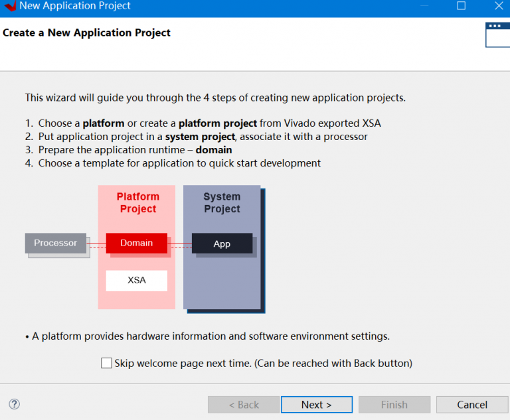Select the grey Processor block in the diagram
Image resolution: width=510 pixels, height=420 pixels.
click(x=56, y=243)
